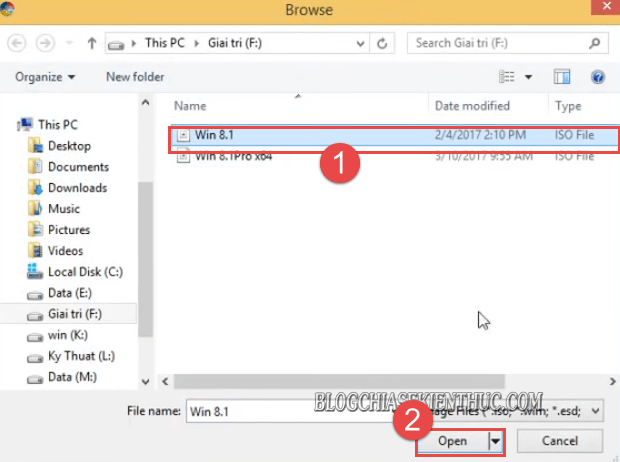Open Help with the question mark icon
Viewport: 620px width, 462px height.
(598, 77)
